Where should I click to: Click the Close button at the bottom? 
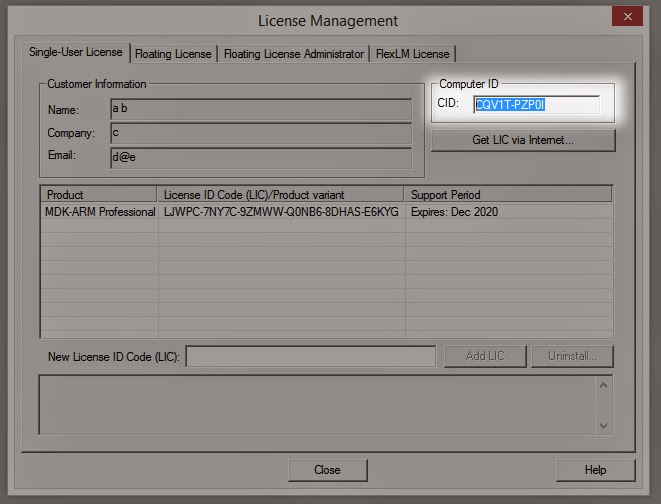[x=328, y=470]
